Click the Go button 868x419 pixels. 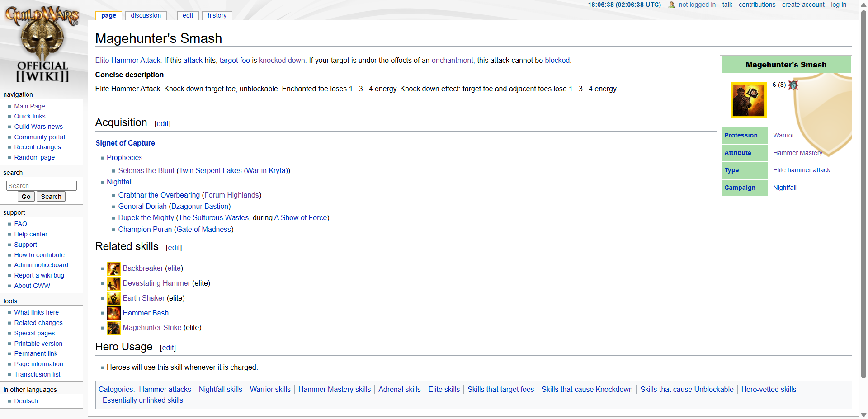[26, 197]
